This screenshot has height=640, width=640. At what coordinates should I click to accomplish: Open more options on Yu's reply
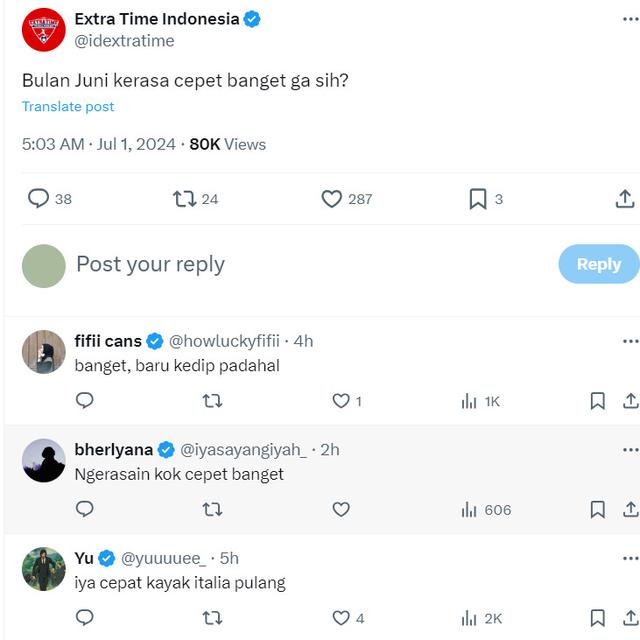click(629, 558)
